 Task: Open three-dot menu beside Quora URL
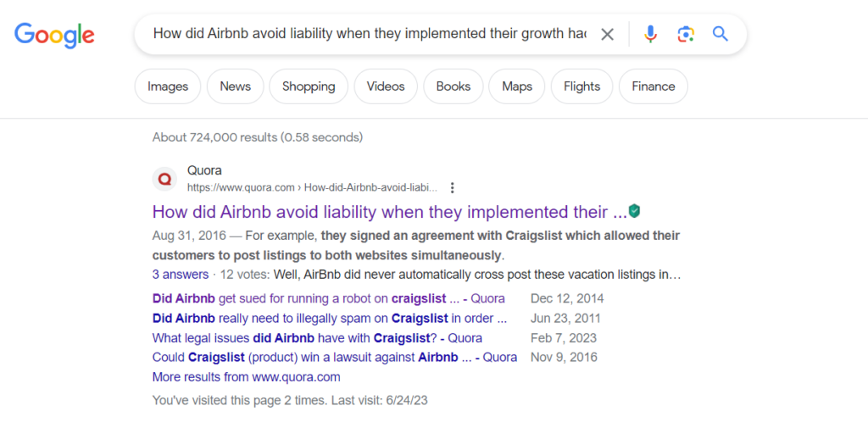tap(453, 187)
